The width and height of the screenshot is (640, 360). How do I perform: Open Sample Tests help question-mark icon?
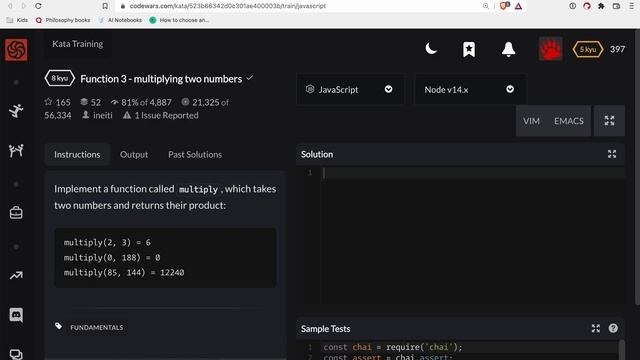coord(613,328)
